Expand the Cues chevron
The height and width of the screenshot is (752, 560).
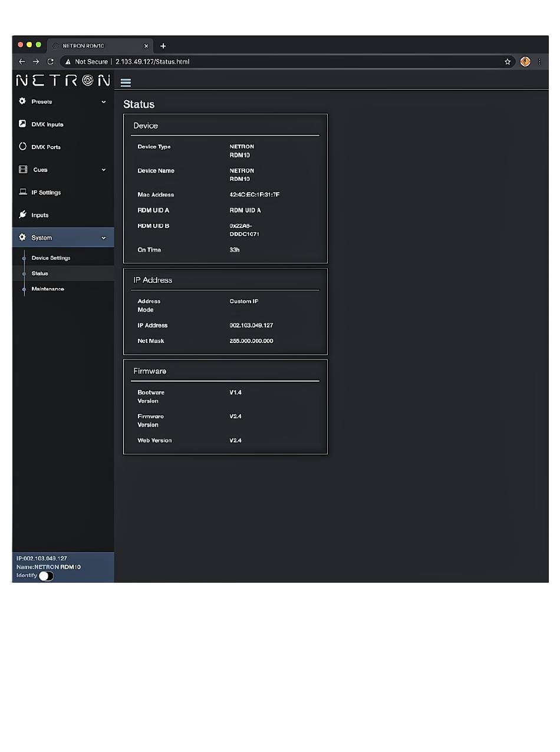104,170
